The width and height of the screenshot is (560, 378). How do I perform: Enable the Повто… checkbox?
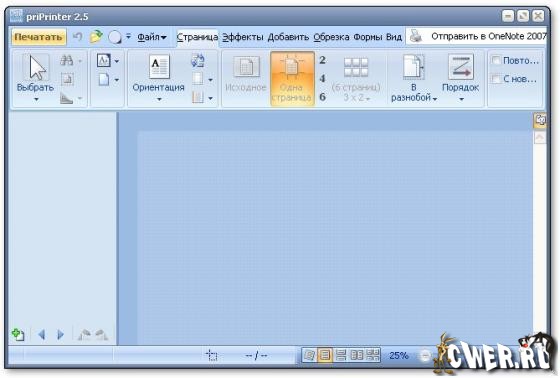(x=496, y=60)
